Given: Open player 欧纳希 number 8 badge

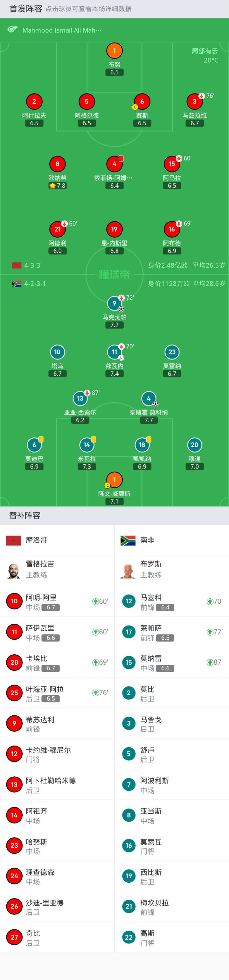Looking at the screenshot, I should [x=58, y=164].
